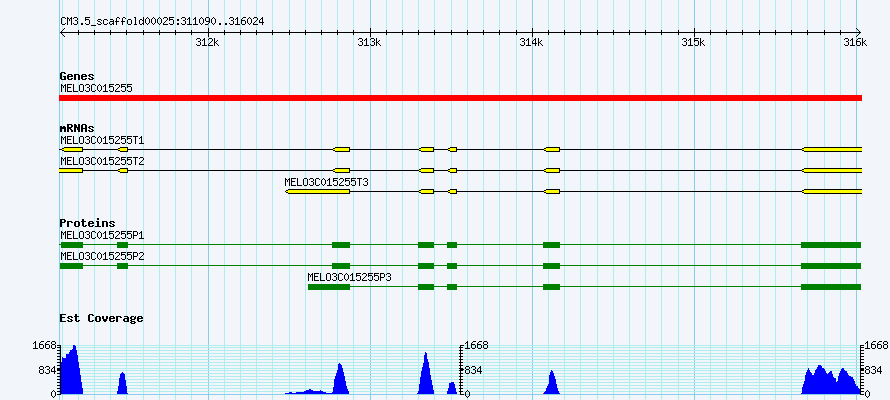The height and width of the screenshot is (400, 890).
Task: Click the left arrowhead of the ruler
Action: click(62, 32)
